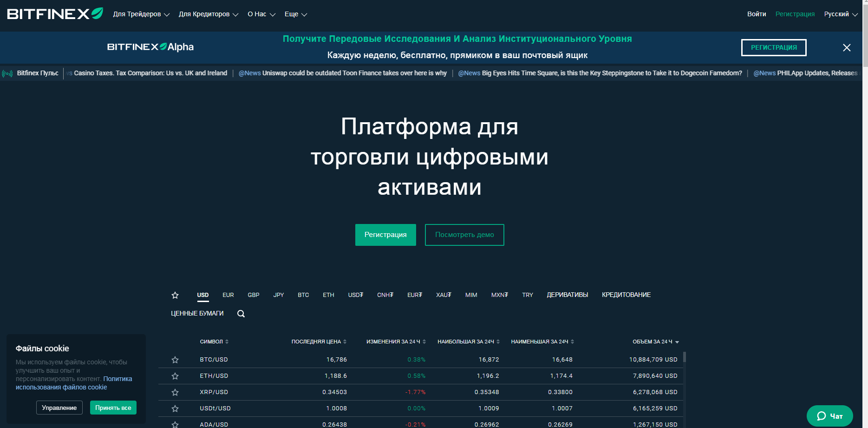This screenshot has width=868, height=428.
Task: Click the Регистрация link in top navigation
Action: [795, 14]
